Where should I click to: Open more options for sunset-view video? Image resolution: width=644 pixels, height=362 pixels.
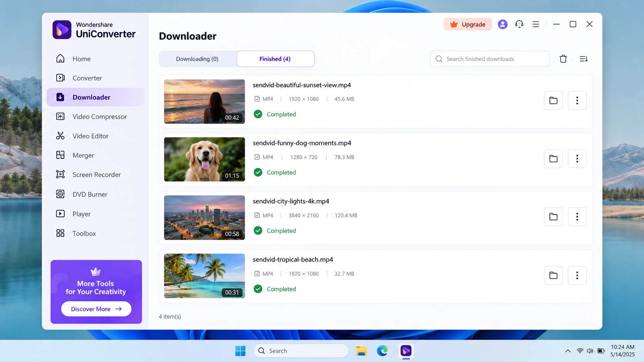(x=577, y=100)
